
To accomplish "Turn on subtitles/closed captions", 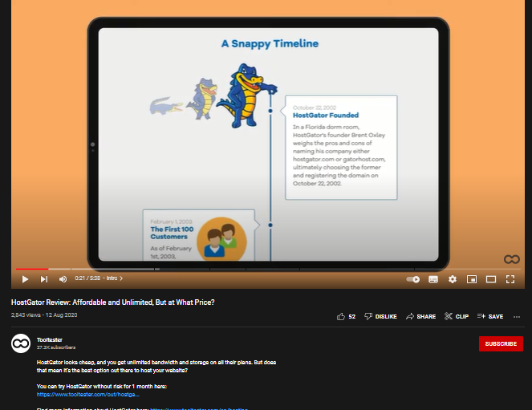I will tap(433, 279).
